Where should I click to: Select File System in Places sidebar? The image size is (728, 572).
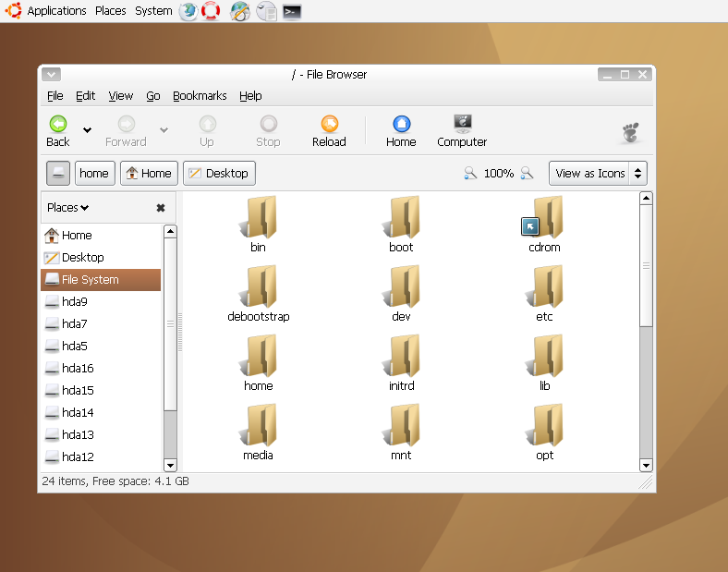point(101,280)
